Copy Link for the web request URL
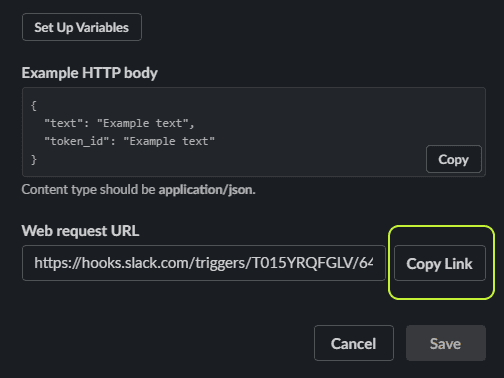 click(x=440, y=263)
